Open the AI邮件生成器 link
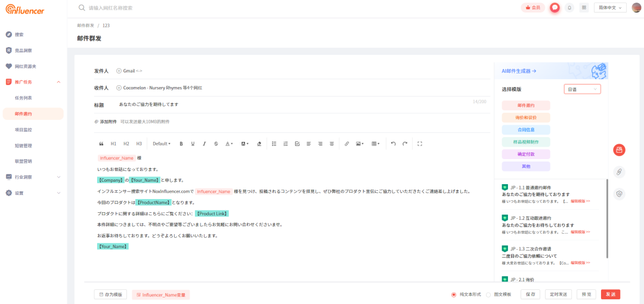644x304 pixels. pyautogui.click(x=519, y=71)
